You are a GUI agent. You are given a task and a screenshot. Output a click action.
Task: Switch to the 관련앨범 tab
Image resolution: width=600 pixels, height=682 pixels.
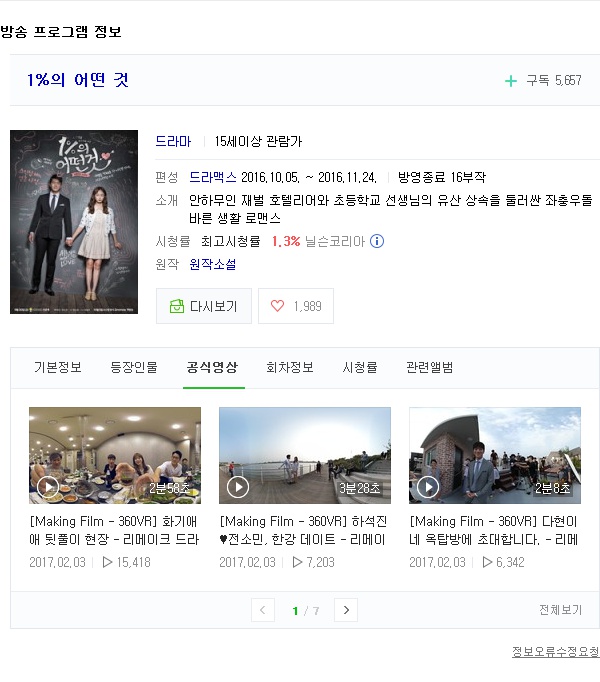coord(430,367)
